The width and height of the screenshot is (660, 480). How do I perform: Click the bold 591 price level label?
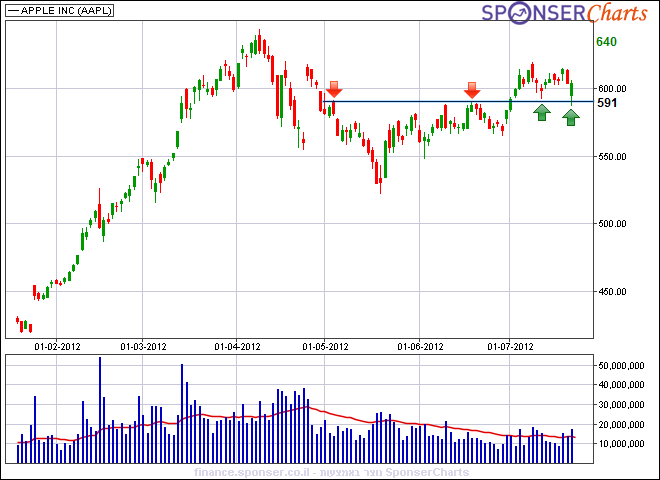[607, 103]
